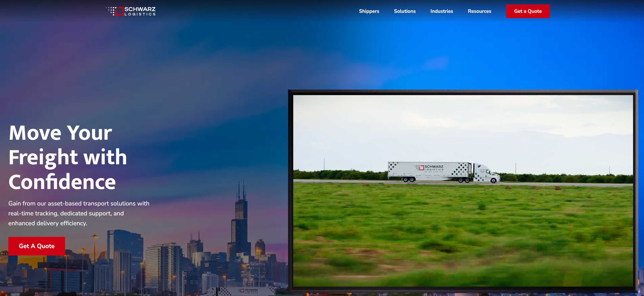644x296 pixels.
Task: Click the dotted pattern beside header logo
Action: (x=111, y=10)
